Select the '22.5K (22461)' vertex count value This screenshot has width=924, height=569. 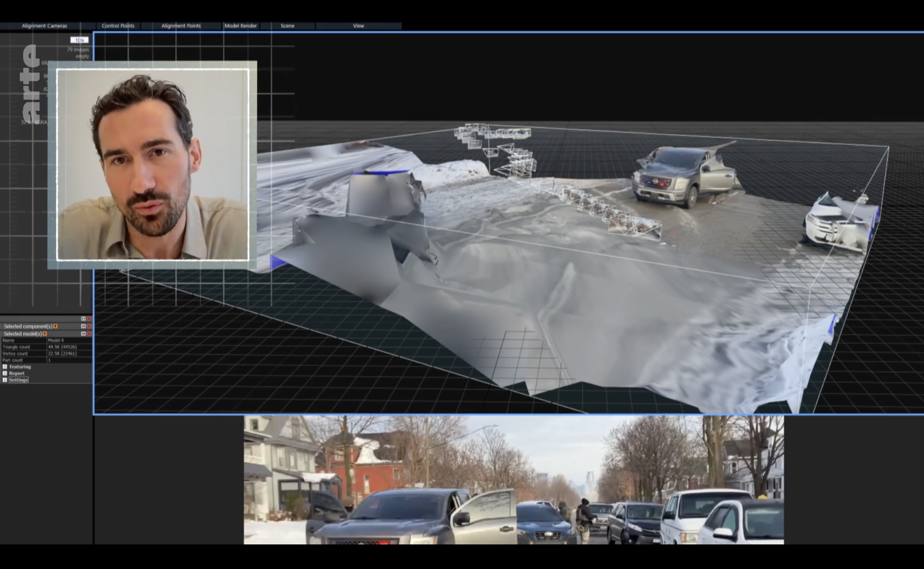pyautogui.click(x=62, y=354)
